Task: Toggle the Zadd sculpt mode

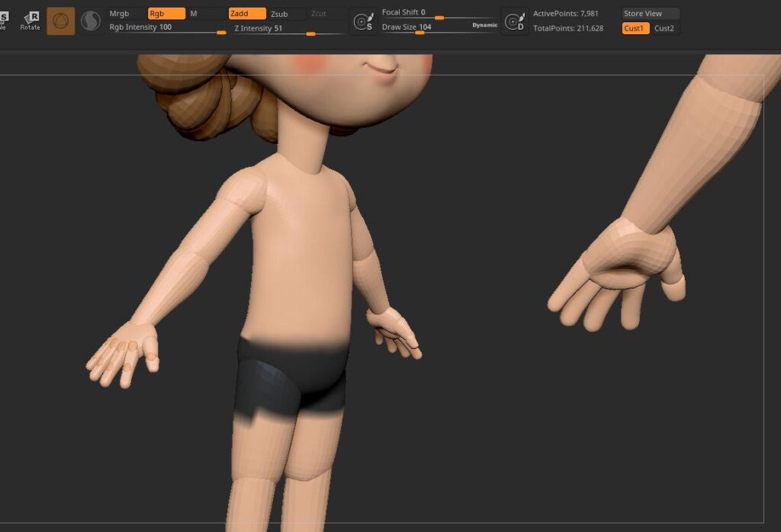Action: coord(247,14)
